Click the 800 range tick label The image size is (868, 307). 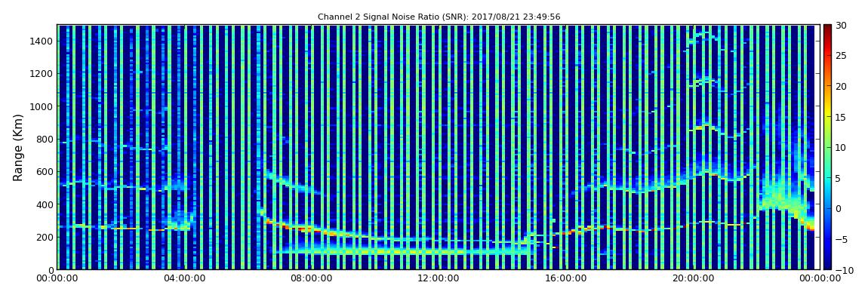coord(45,139)
